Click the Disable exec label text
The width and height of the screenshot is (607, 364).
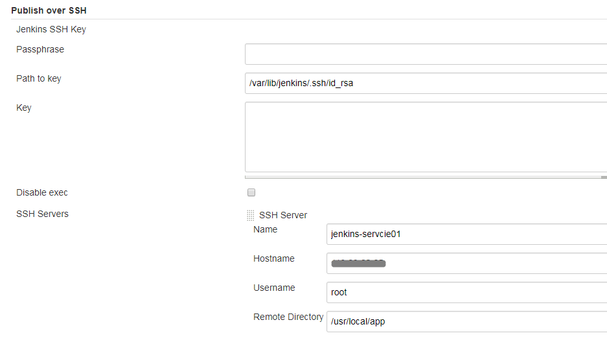(42, 192)
